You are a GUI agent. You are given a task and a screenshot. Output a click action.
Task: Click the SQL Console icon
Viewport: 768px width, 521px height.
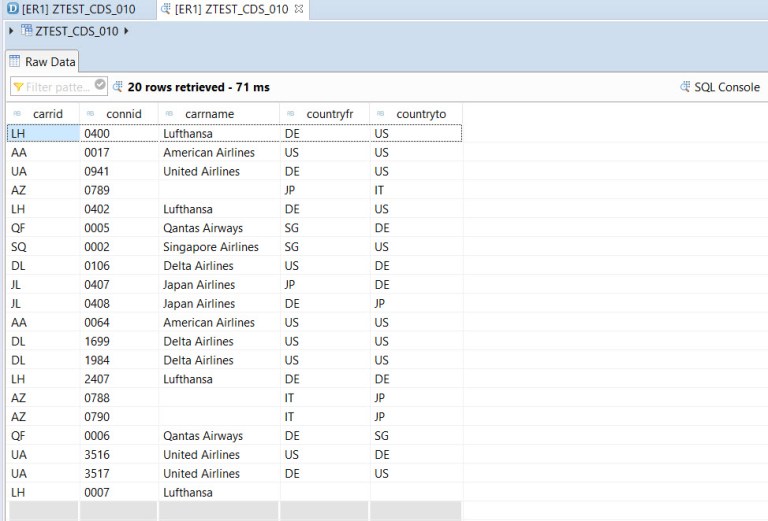click(685, 87)
